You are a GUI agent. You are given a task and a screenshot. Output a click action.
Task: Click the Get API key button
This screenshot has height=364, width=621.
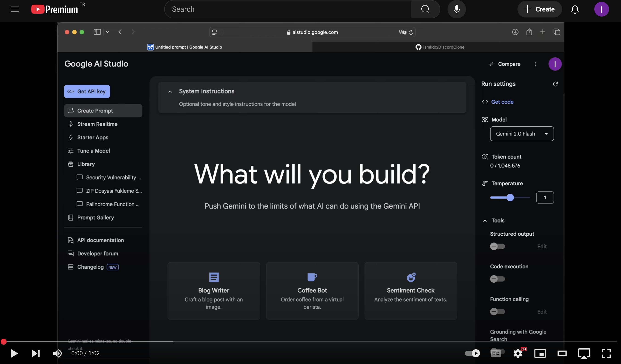point(87,91)
